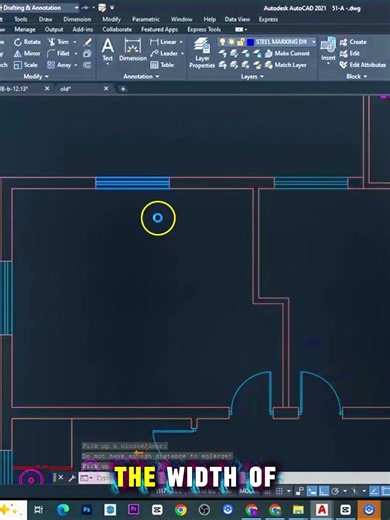Expand the Layers panel
This screenshot has width=390, height=520.
(252, 77)
